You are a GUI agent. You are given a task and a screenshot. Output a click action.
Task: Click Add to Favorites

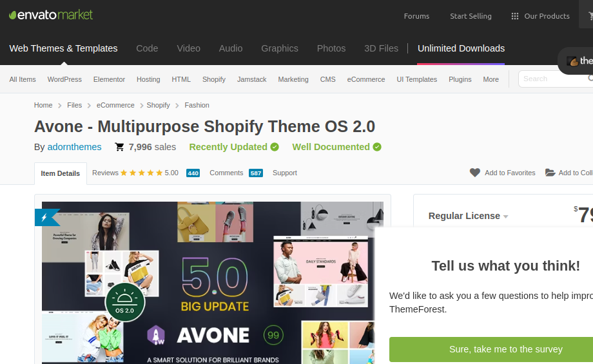[x=503, y=173]
